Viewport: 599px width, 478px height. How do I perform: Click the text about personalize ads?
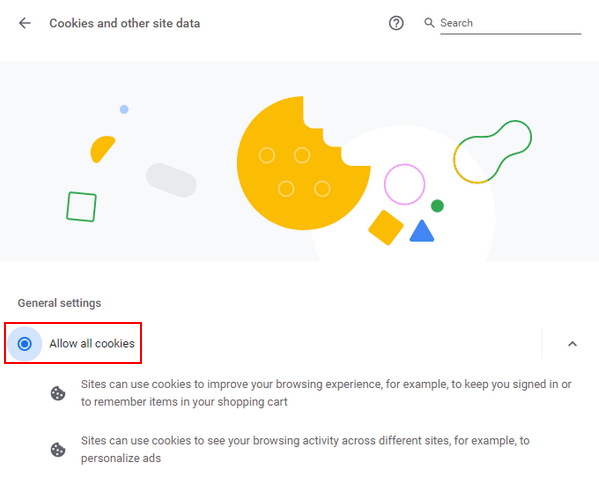tap(305, 449)
